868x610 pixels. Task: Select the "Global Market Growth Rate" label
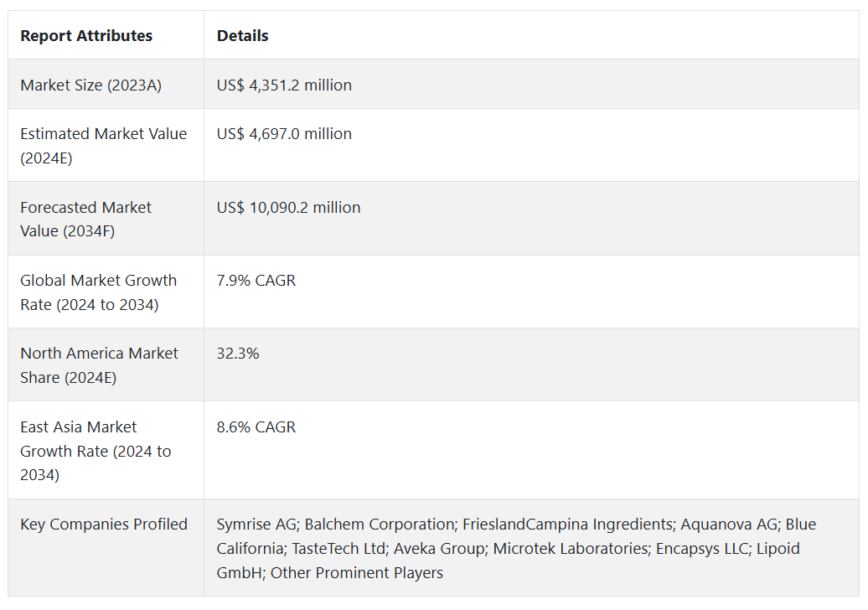(98, 292)
